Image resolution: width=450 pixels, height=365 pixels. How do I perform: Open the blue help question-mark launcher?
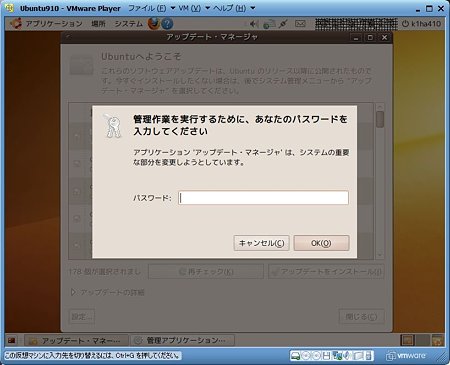click(x=167, y=24)
